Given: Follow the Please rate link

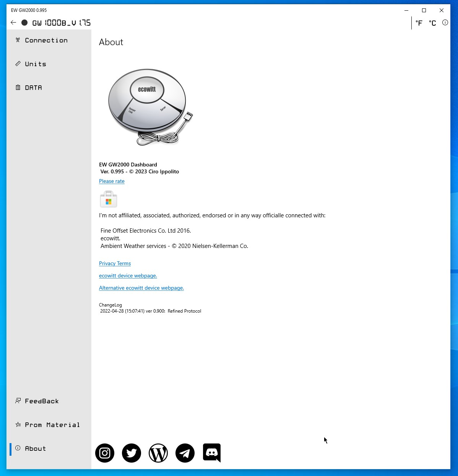Looking at the screenshot, I should point(112,181).
